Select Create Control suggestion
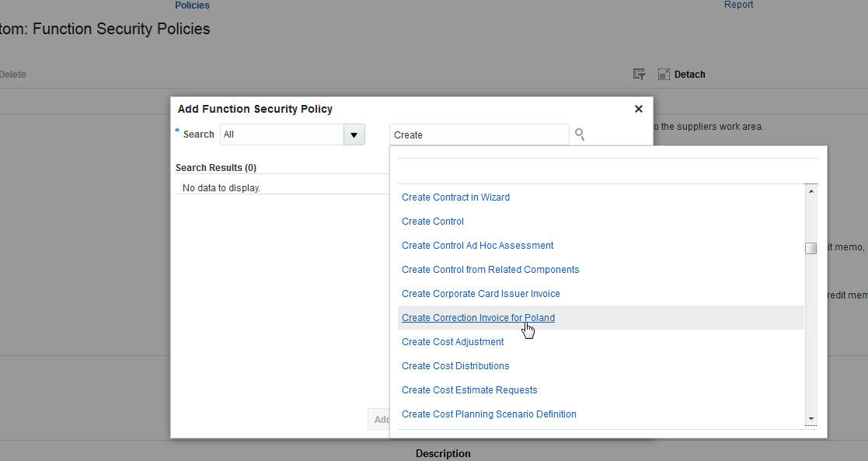The height and width of the screenshot is (461, 868). 433,222
